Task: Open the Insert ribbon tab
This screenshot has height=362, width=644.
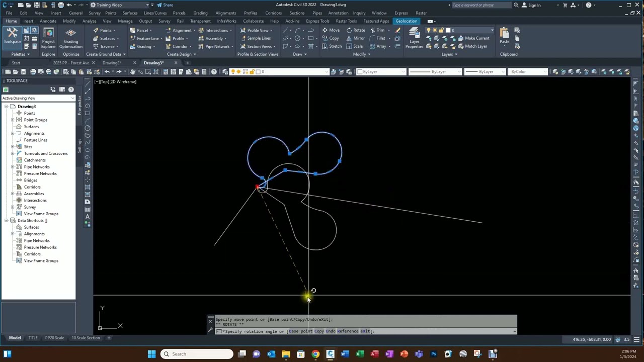Action: pyautogui.click(x=28, y=21)
